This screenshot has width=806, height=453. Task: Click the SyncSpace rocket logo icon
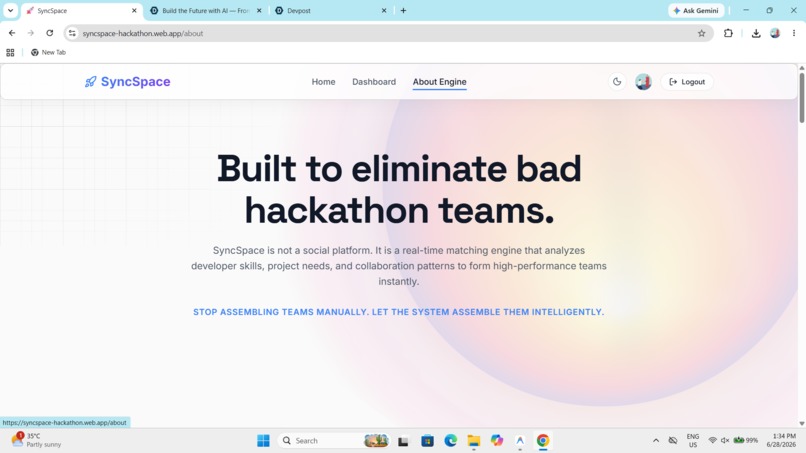pos(90,82)
